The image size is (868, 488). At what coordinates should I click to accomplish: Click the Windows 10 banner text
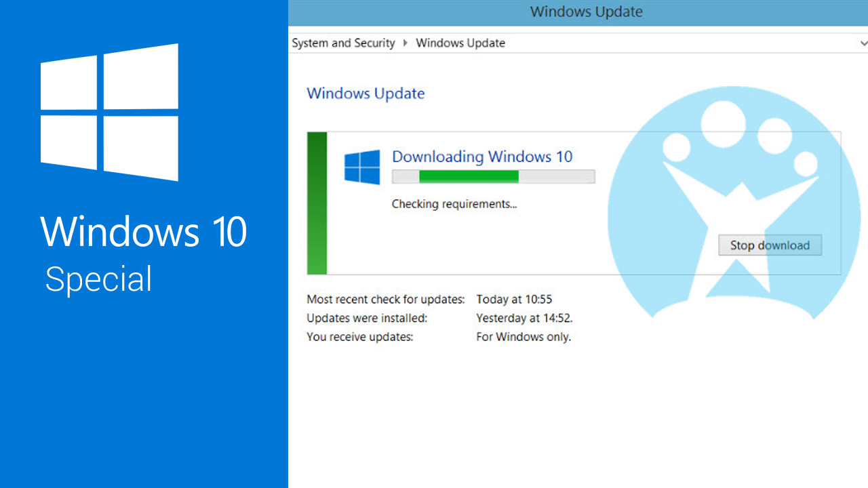144,231
